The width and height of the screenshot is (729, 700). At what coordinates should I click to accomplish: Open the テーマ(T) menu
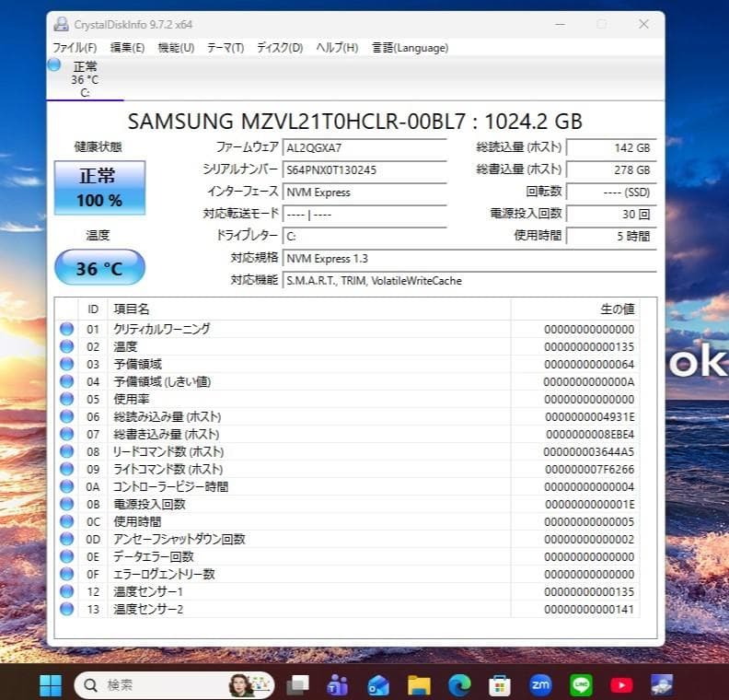[226, 48]
